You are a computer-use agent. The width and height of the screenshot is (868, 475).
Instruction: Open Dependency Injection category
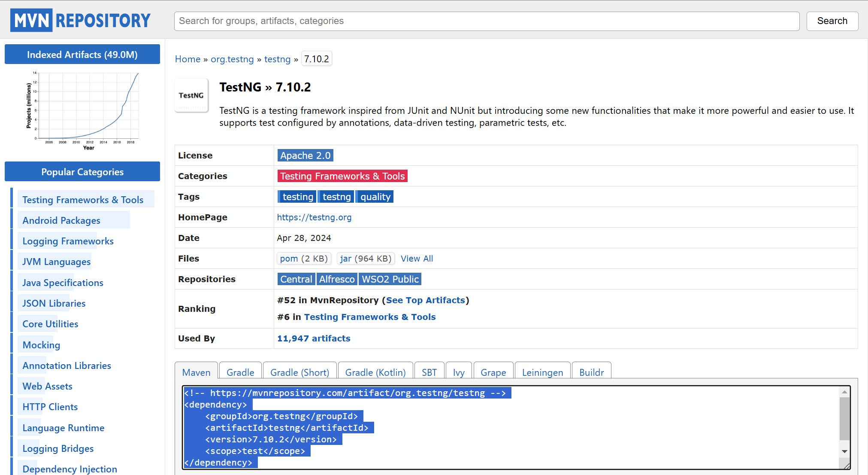[70, 469]
